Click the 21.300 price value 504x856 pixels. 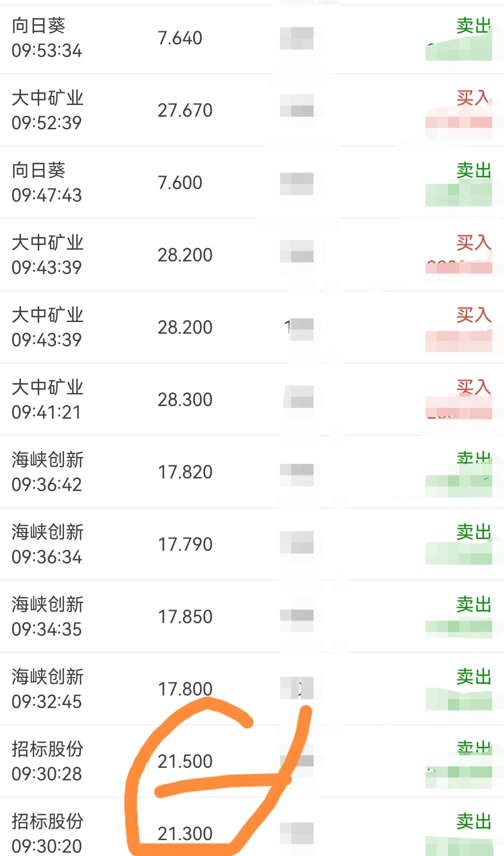[x=185, y=834]
